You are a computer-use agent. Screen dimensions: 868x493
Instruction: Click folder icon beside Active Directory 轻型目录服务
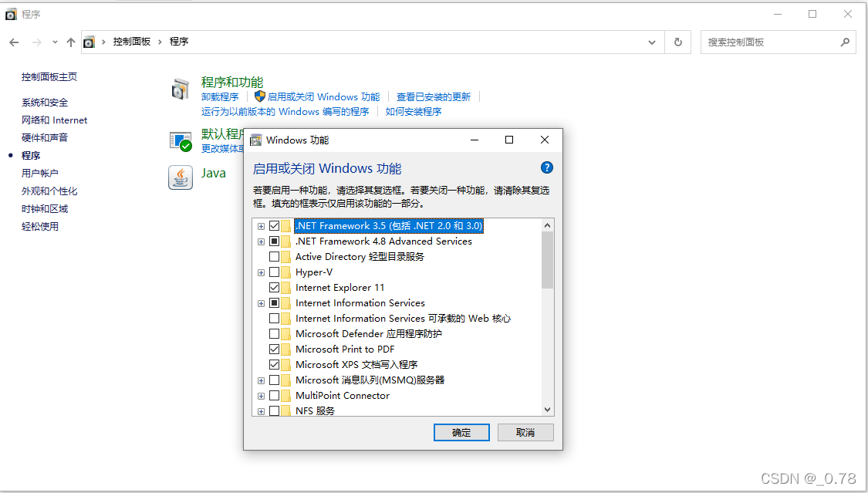tap(285, 257)
